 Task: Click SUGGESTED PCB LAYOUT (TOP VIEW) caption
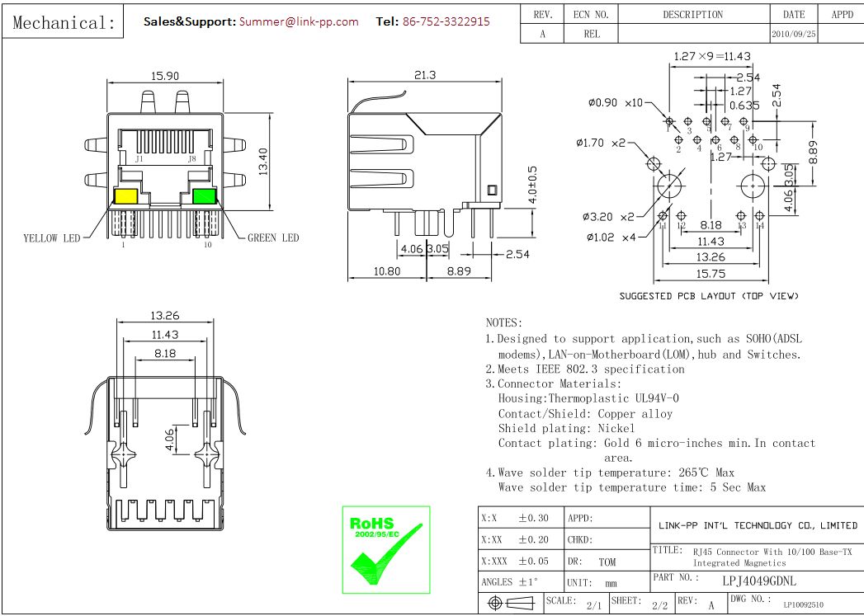709,296
